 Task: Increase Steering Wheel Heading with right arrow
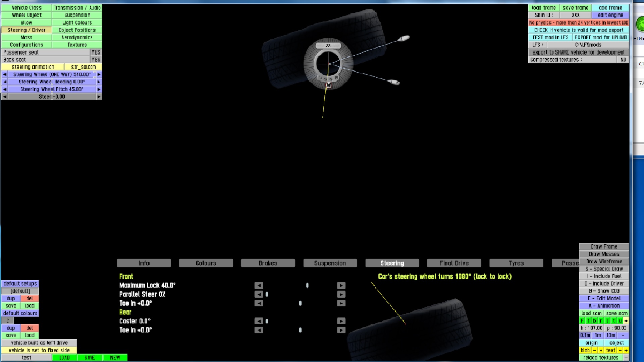tap(99, 82)
